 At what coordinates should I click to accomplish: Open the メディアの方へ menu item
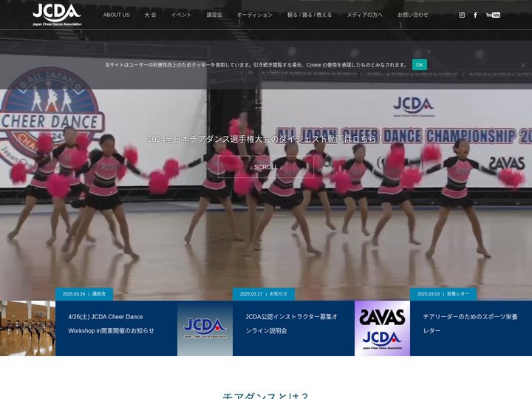(365, 15)
